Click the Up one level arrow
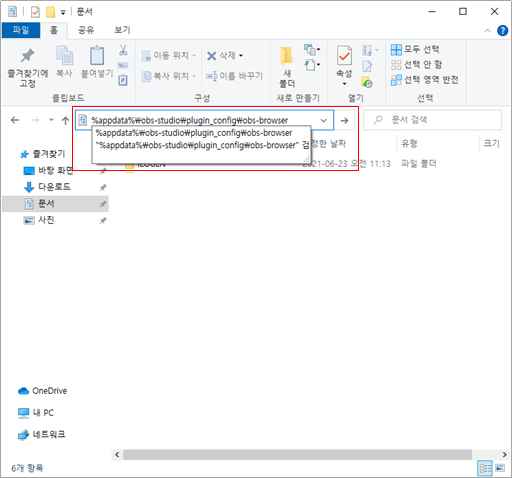The image size is (512, 478). [65, 120]
